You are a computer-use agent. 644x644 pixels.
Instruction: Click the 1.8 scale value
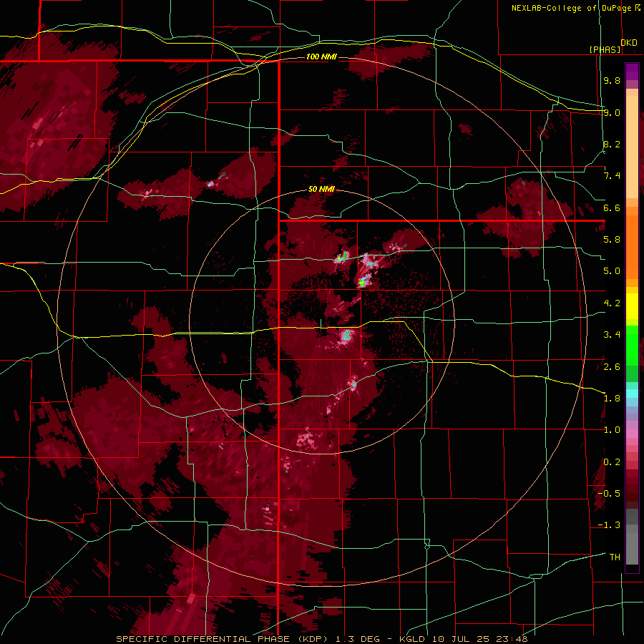coord(612,399)
